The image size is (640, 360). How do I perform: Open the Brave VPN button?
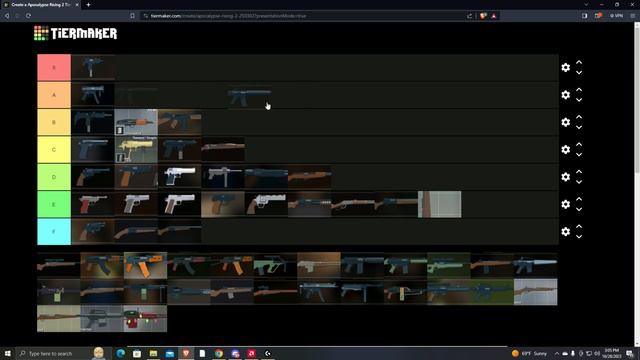pyautogui.click(x=616, y=16)
